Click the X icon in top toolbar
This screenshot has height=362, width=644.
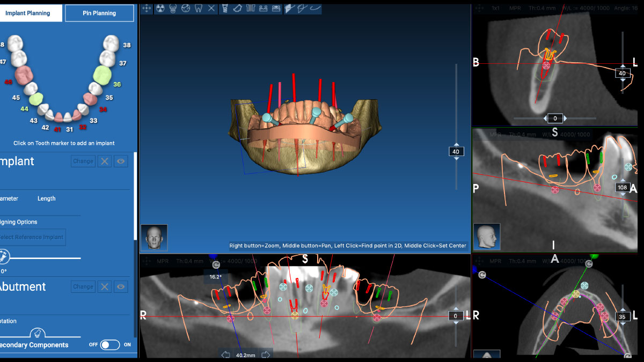(211, 9)
